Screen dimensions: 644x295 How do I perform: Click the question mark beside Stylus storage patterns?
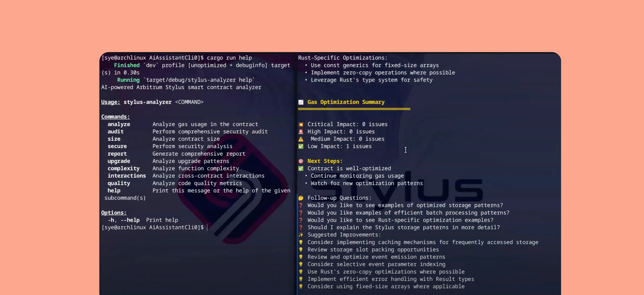tap(301, 227)
